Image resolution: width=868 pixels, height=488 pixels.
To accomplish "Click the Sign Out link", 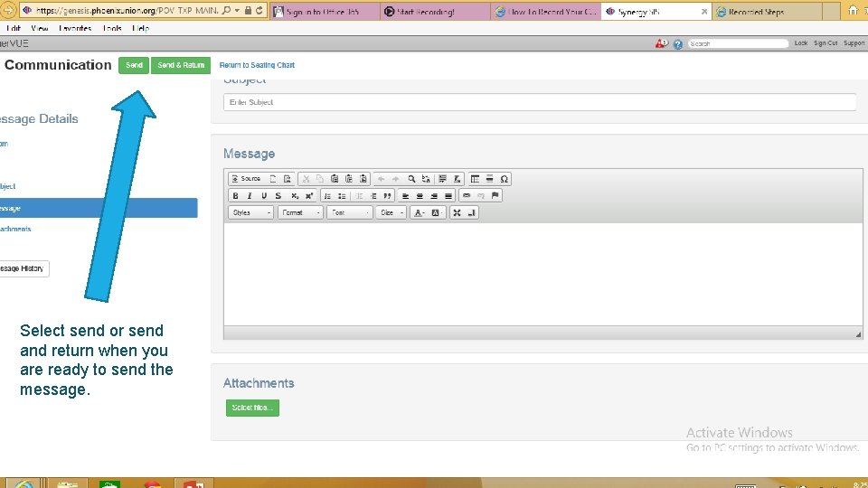I will (826, 43).
